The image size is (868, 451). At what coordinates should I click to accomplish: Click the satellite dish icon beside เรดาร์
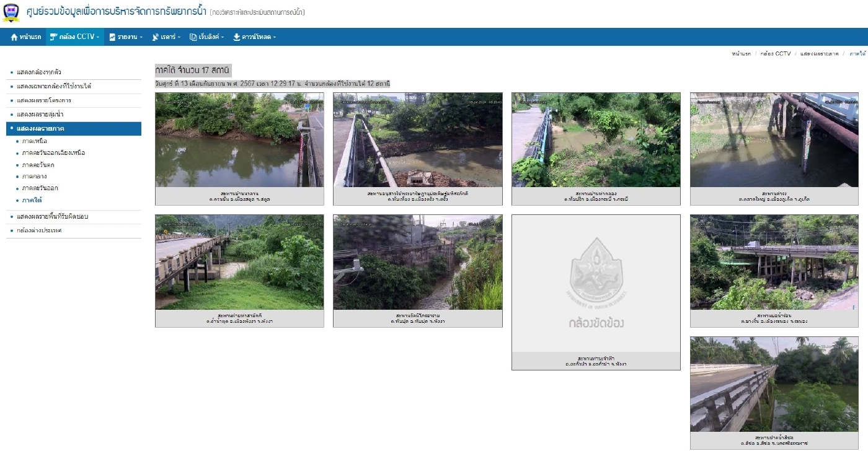(x=155, y=37)
